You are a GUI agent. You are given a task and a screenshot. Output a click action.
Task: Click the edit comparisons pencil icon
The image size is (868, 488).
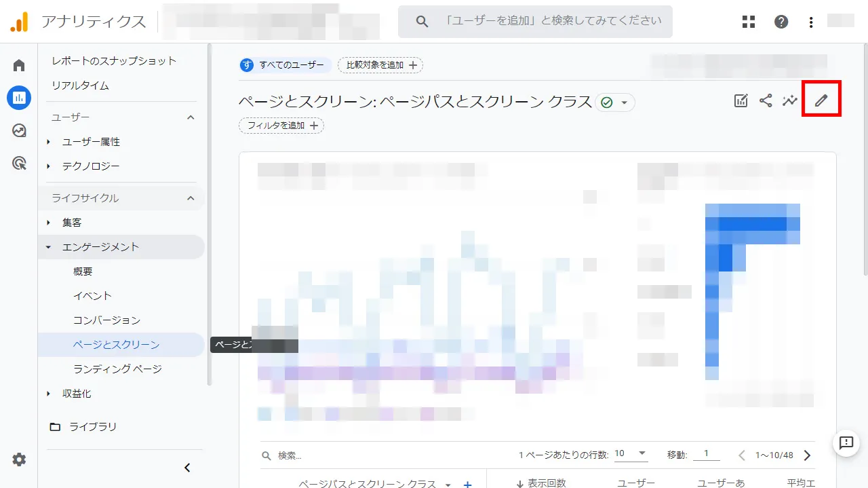click(821, 100)
